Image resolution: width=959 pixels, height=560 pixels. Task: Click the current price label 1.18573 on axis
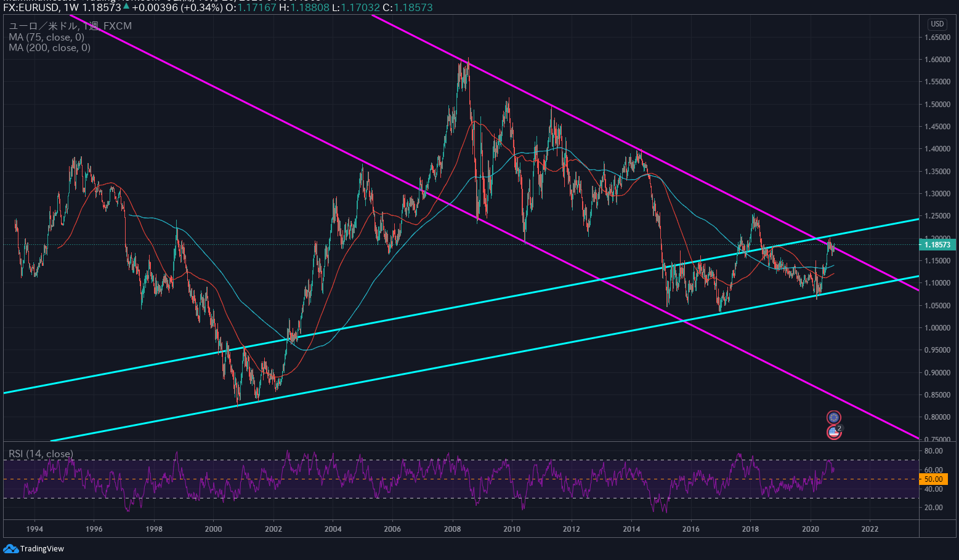[x=937, y=245]
